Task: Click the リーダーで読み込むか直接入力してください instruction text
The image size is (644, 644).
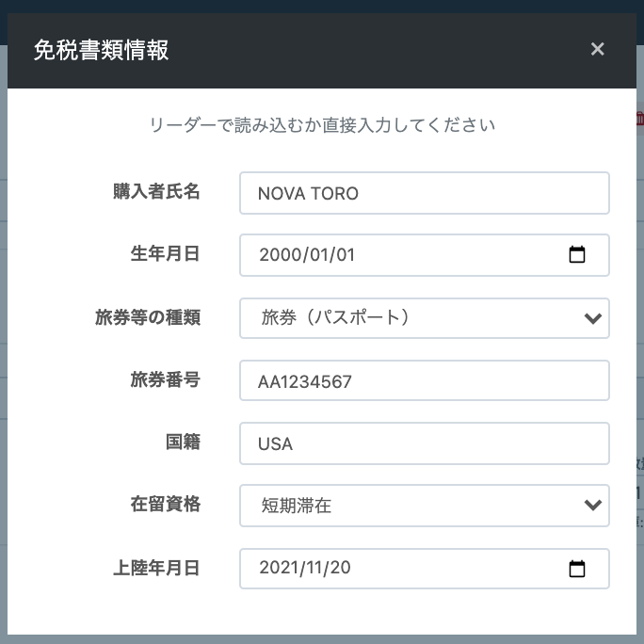Action: coord(322,124)
